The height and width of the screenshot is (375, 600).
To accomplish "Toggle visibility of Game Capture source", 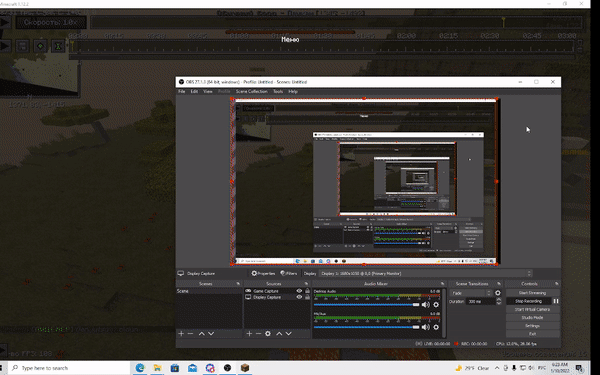I will [299, 291].
